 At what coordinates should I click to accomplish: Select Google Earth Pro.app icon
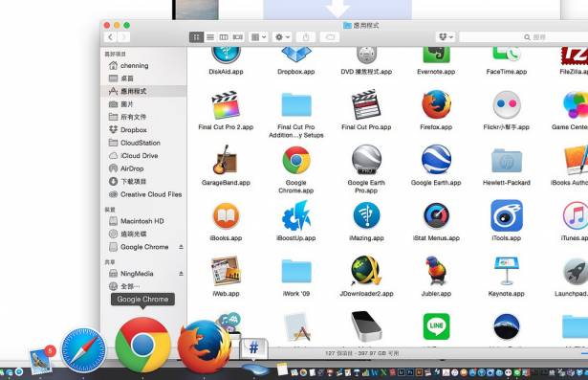[366, 161]
